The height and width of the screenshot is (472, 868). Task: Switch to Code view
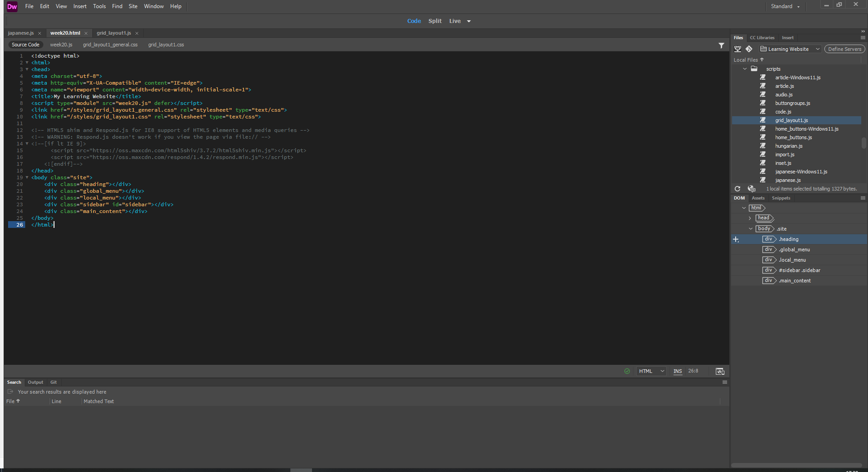pos(414,21)
